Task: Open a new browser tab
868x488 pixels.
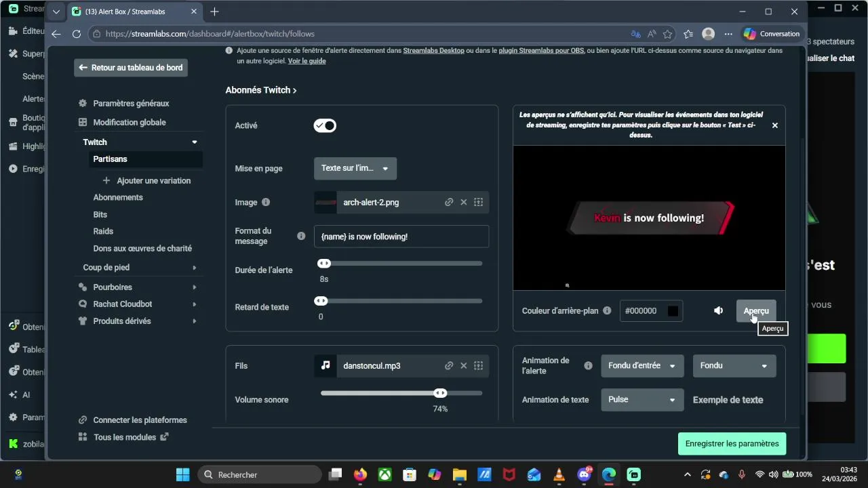Action: 214,12
